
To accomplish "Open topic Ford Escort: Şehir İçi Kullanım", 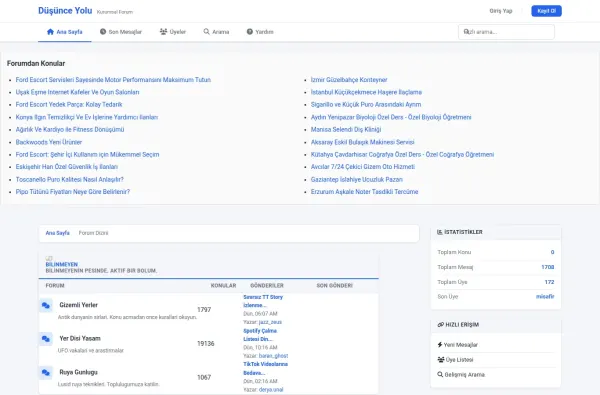I will 87,154.
